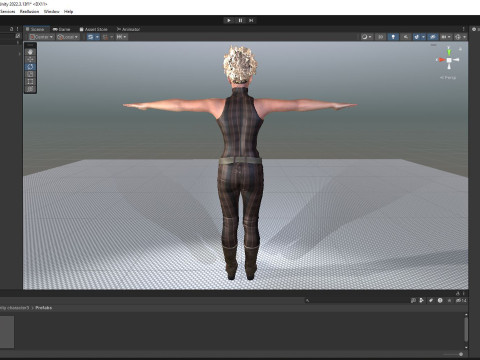Screen dimensions: 480x360
Task: Open the Gizmos dropdown
Action: (x=460, y=37)
